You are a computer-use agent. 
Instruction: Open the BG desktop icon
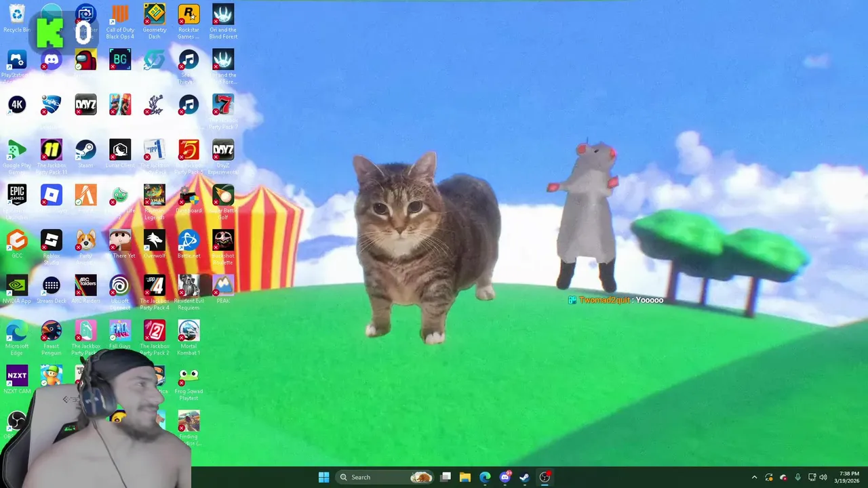tap(120, 60)
